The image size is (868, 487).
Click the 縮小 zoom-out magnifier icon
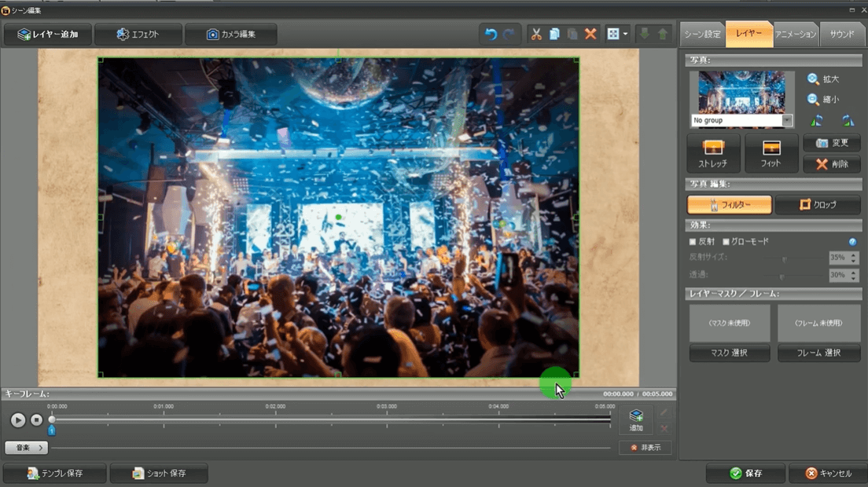813,100
